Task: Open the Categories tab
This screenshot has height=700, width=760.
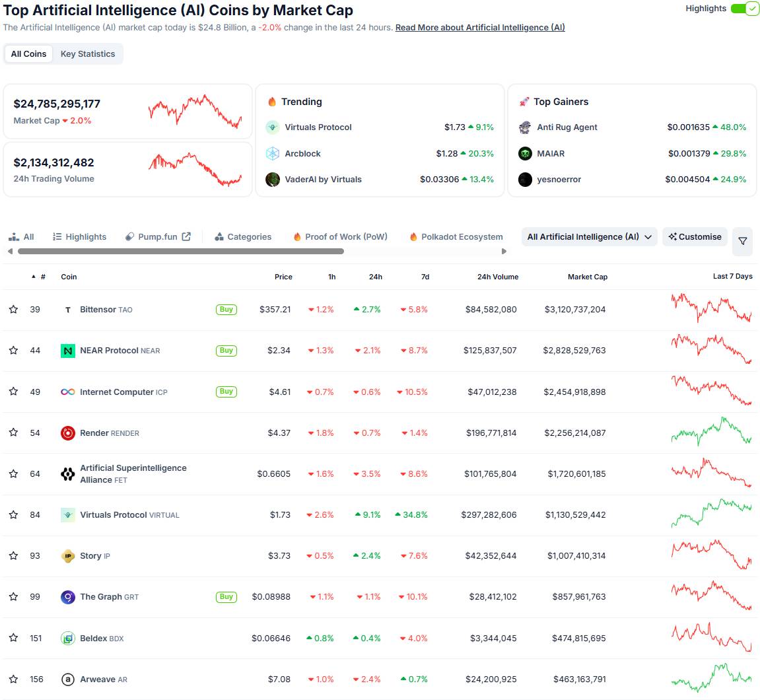Action: [x=243, y=237]
